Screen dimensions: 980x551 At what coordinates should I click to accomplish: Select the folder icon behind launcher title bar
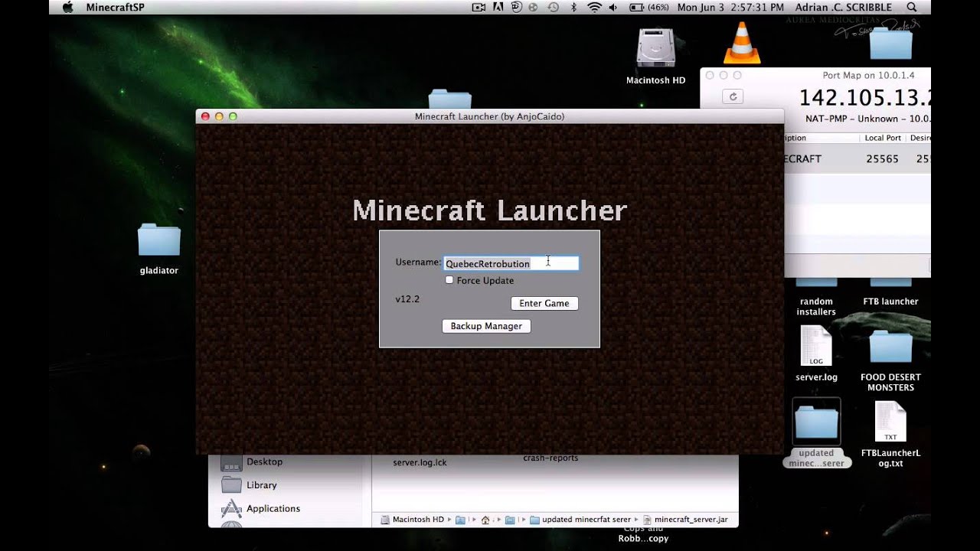(450, 99)
